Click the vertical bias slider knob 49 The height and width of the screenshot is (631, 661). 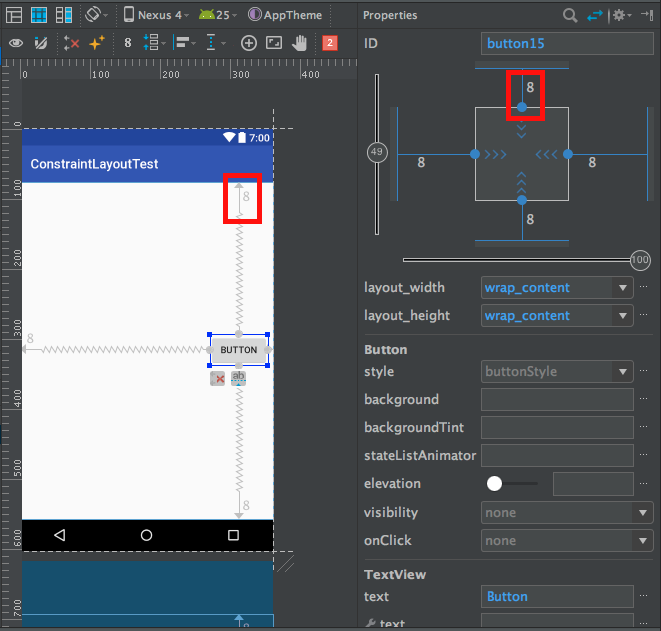pos(377,152)
